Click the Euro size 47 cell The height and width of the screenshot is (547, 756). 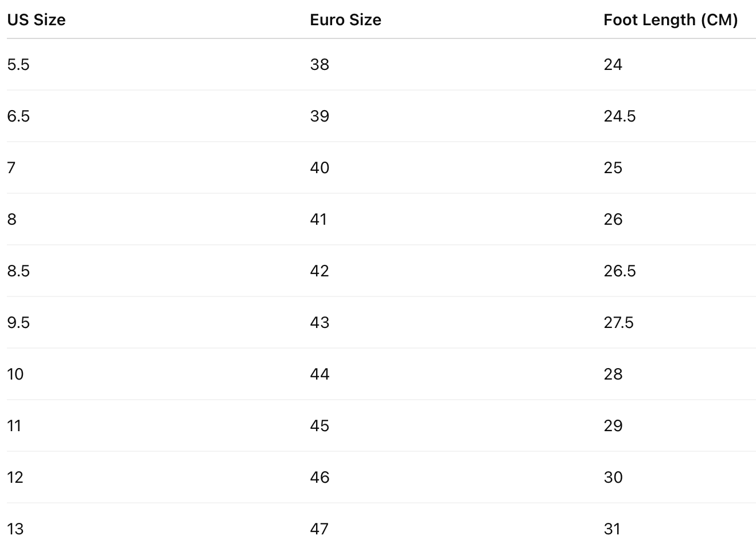click(x=319, y=529)
